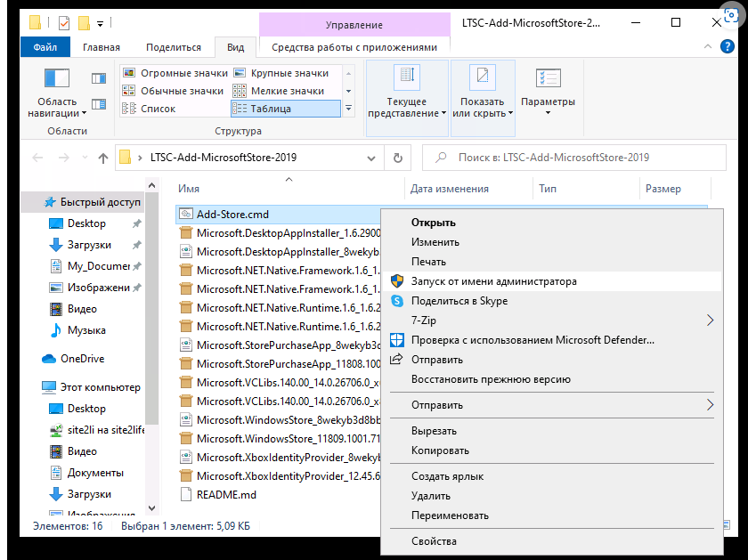748x560 pixels.
Task: Open Текущее представление dropdown
Action: (407, 98)
